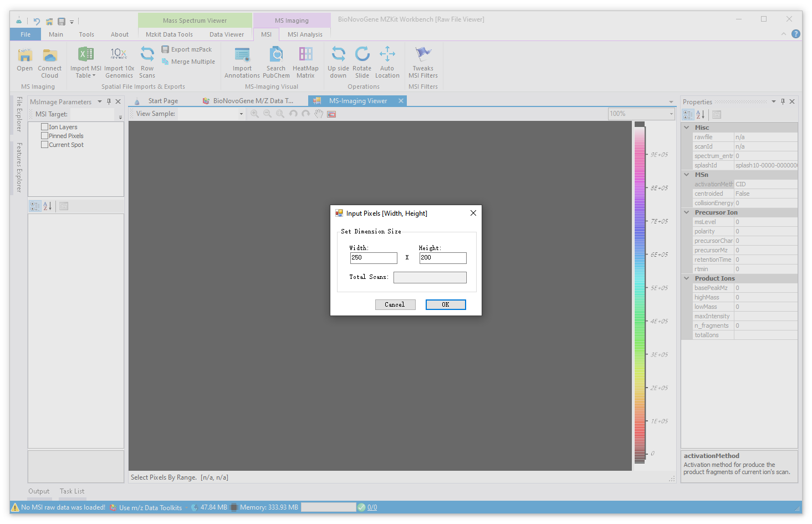812x524 pixels.
Task: Click the Import MSI Table icon
Action: pyautogui.click(x=85, y=55)
